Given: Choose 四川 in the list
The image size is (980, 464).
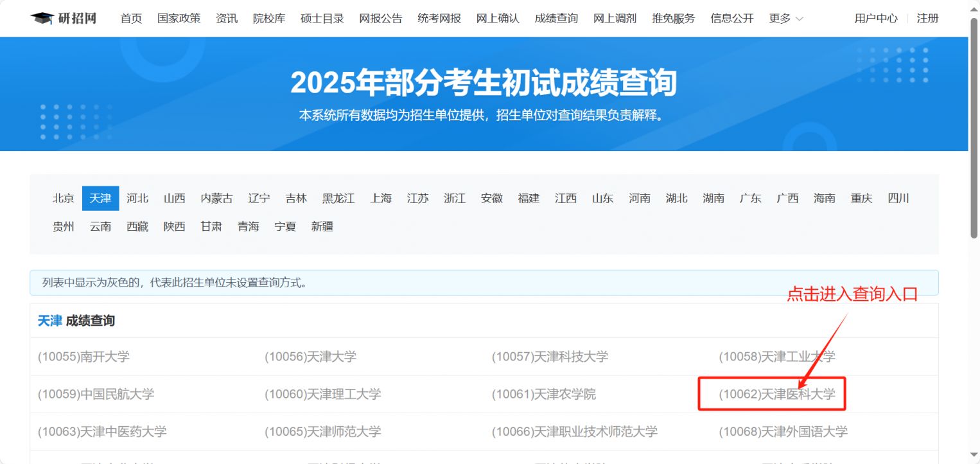Looking at the screenshot, I should click(898, 199).
